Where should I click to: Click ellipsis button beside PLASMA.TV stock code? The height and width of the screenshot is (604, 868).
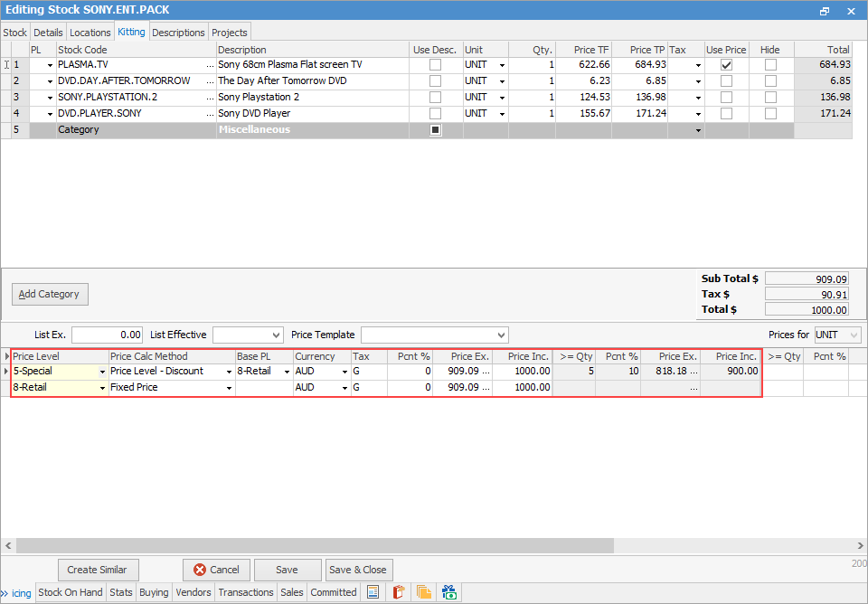click(x=211, y=65)
